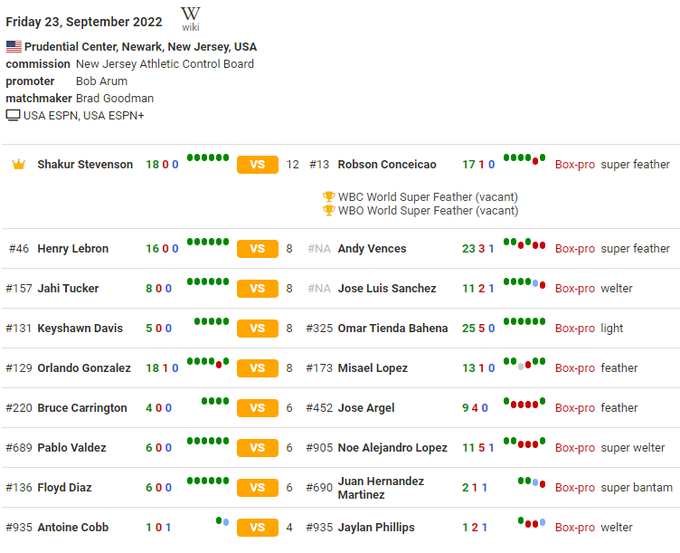Click Jose Argel's recent form dots
This screenshot has width=680, height=553.
[x=524, y=403]
